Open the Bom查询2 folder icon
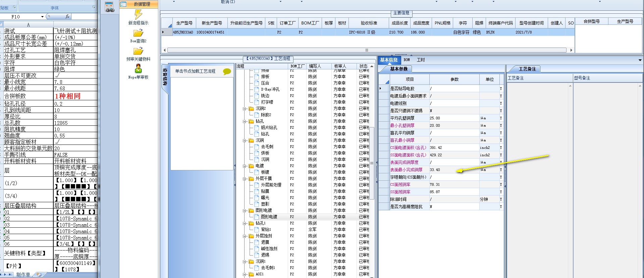The height and width of the screenshot is (278, 644). coord(138,33)
